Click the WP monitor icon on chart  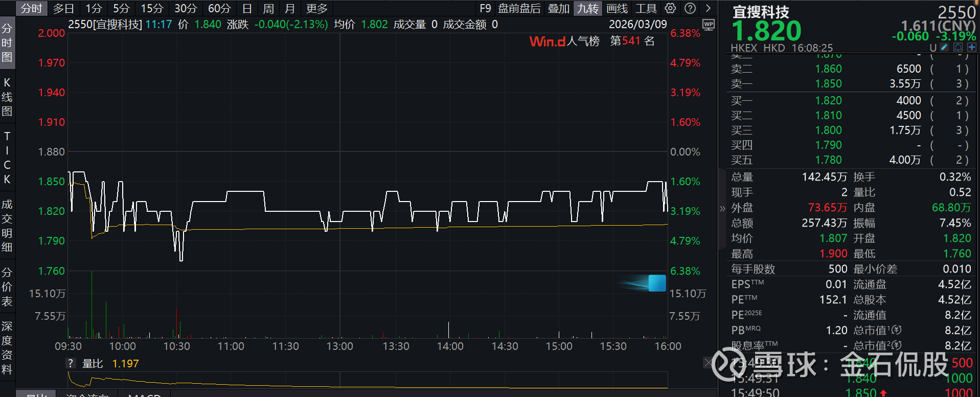point(709,25)
